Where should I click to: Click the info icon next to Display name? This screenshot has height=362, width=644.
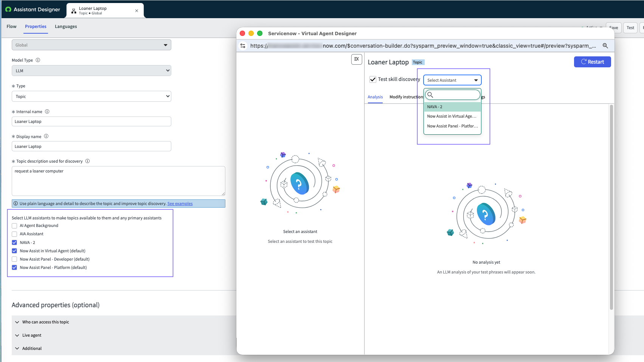point(46,136)
